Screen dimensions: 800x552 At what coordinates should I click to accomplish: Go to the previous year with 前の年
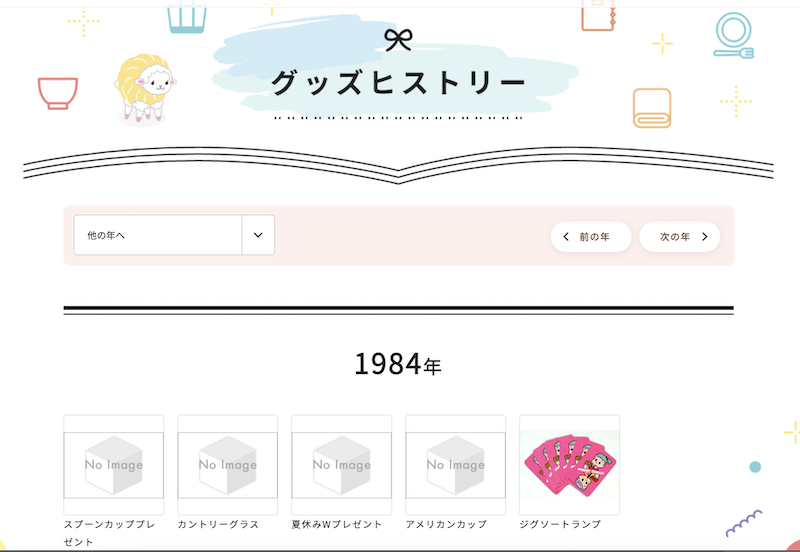(x=591, y=237)
